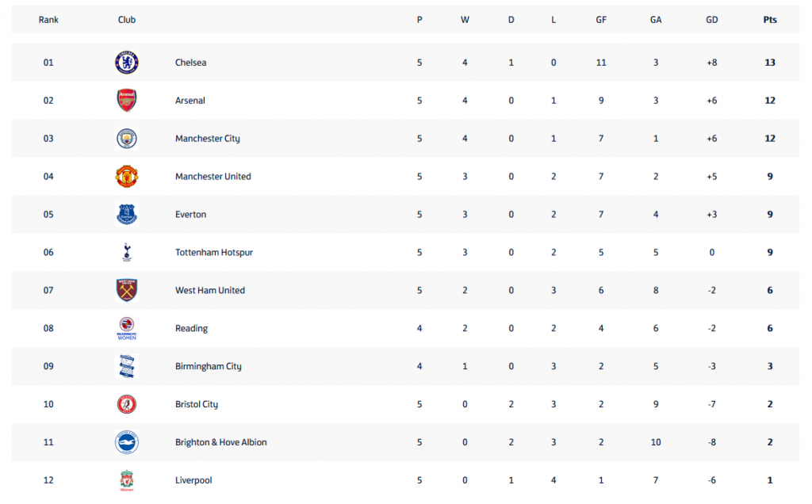
Task: Click the Rank column header
Action: tap(48, 20)
